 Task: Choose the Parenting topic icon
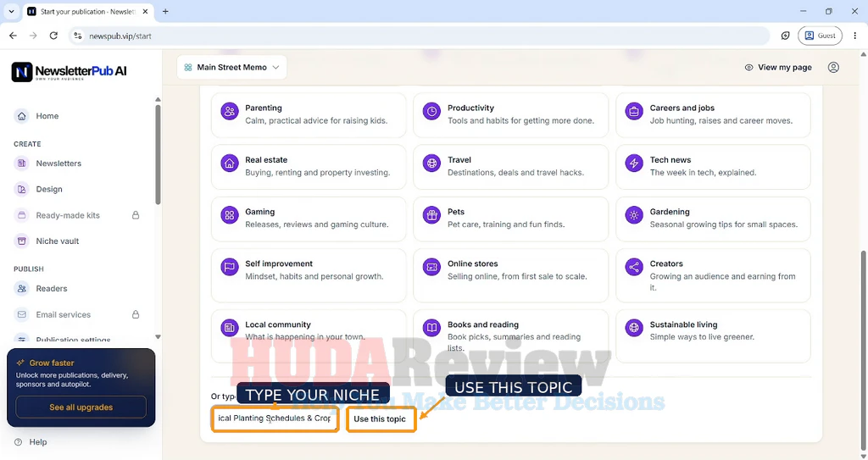tap(229, 111)
